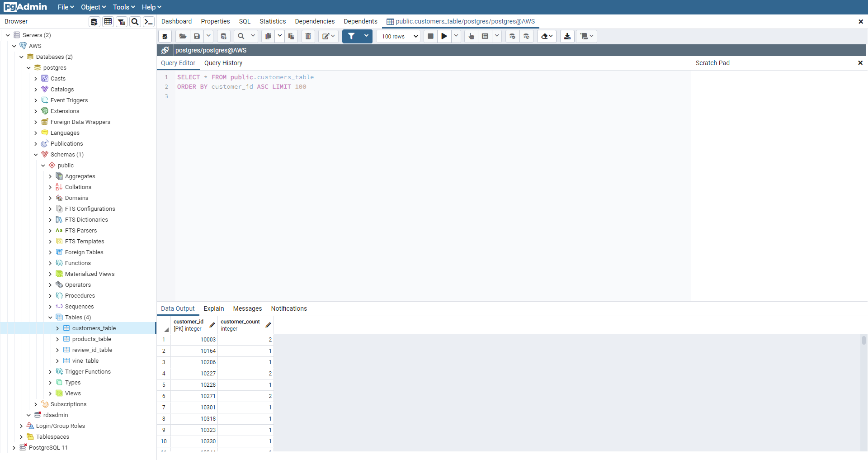Click the Edit pencil toolbar icon

click(x=328, y=36)
